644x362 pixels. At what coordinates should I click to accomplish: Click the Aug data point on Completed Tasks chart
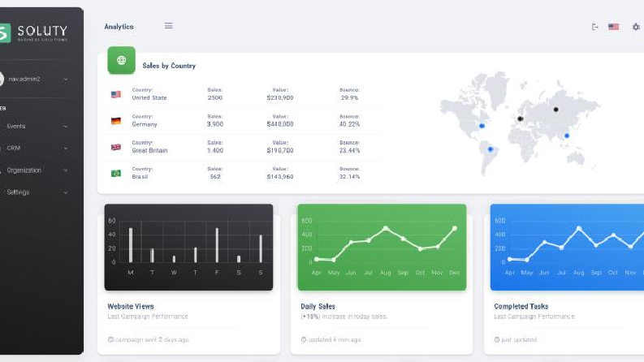click(x=579, y=228)
